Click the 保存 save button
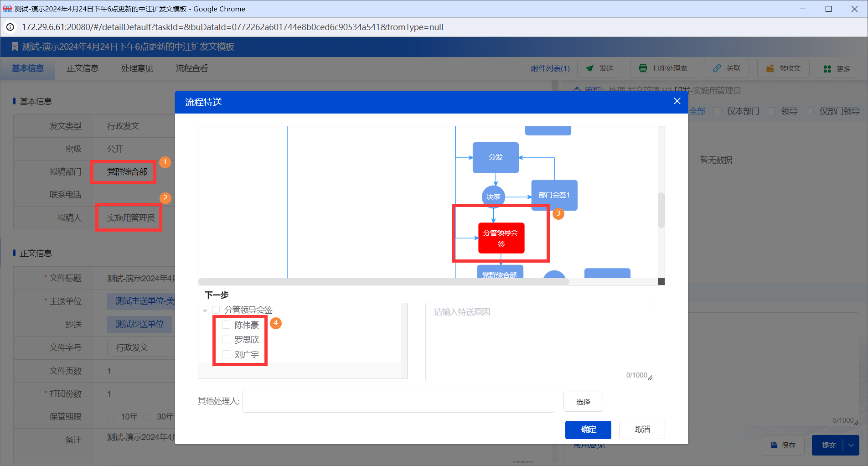 783,445
